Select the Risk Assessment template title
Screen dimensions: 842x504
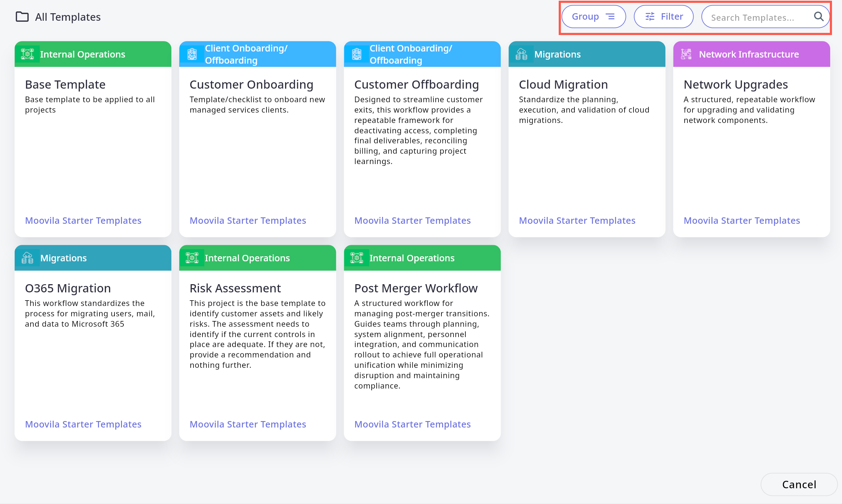coord(235,288)
